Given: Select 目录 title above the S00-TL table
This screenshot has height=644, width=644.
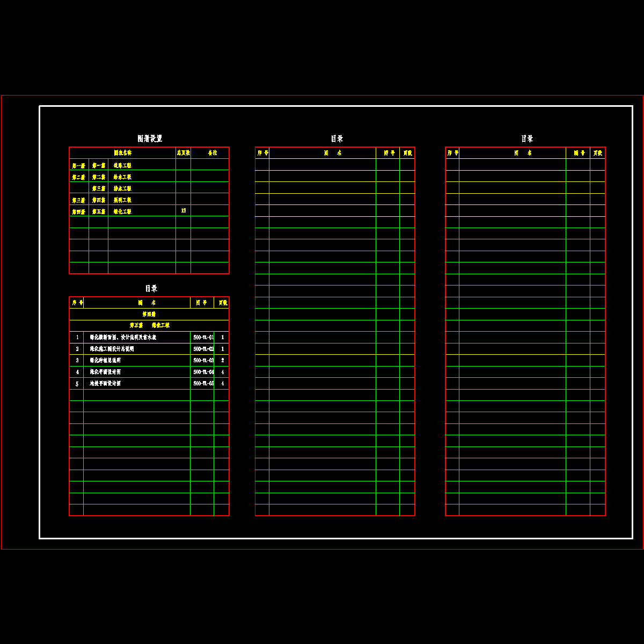Looking at the screenshot, I should (151, 289).
